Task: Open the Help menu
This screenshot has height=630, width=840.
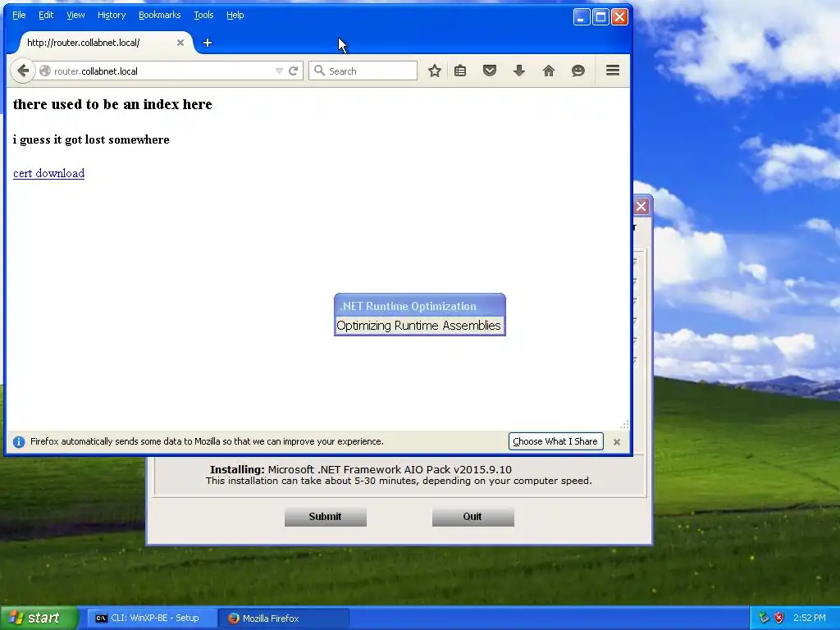Action: click(x=235, y=15)
